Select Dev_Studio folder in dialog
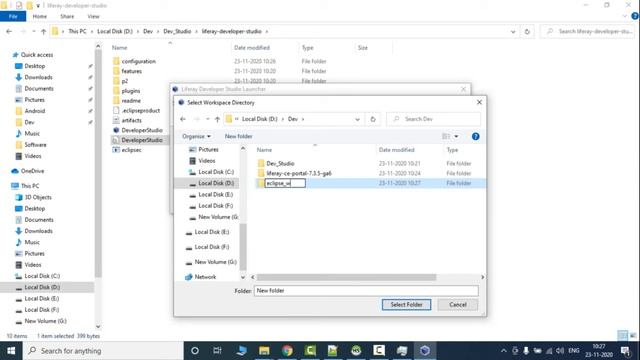Viewport: 640px width, 360px height. [x=280, y=163]
